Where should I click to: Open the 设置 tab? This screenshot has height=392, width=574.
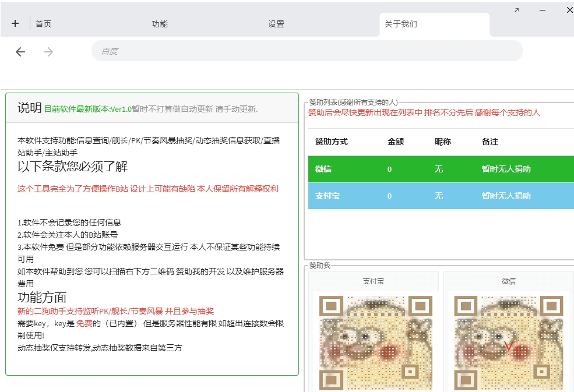276,24
